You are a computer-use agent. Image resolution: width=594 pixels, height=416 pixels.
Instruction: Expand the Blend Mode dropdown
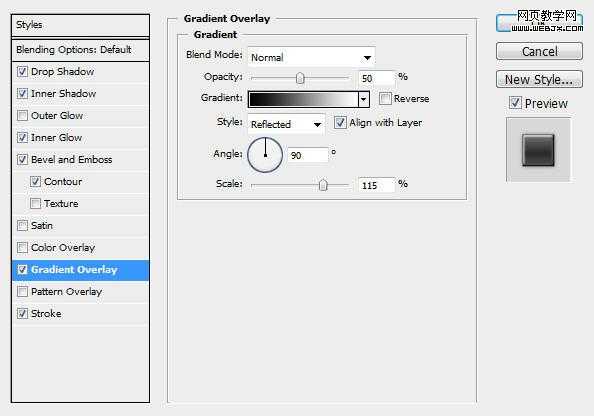click(x=311, y=58)
